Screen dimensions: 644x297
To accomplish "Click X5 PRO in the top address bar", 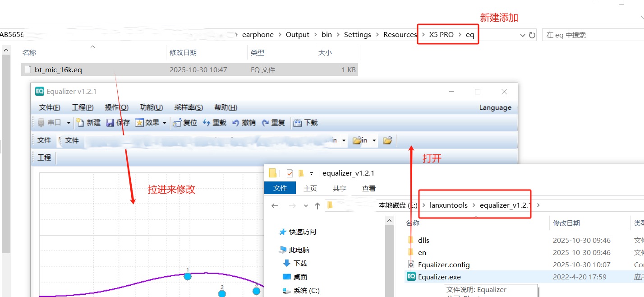I will tap(442, 35).
